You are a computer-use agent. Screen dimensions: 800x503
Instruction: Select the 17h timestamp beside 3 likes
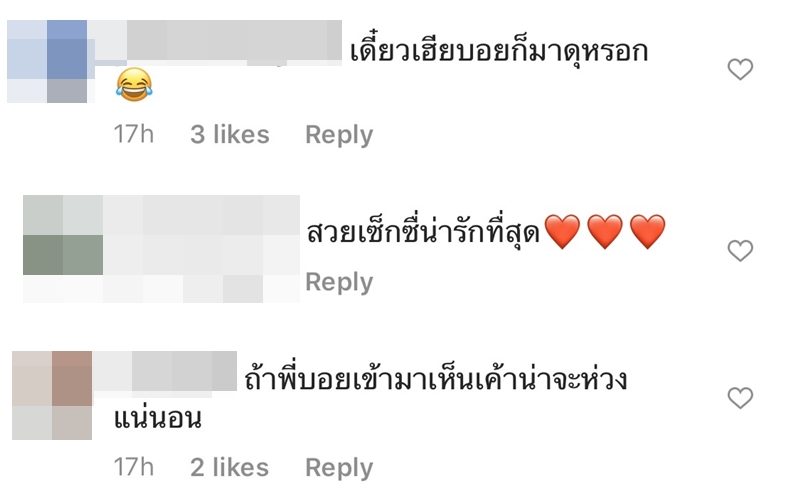[134, 135]
